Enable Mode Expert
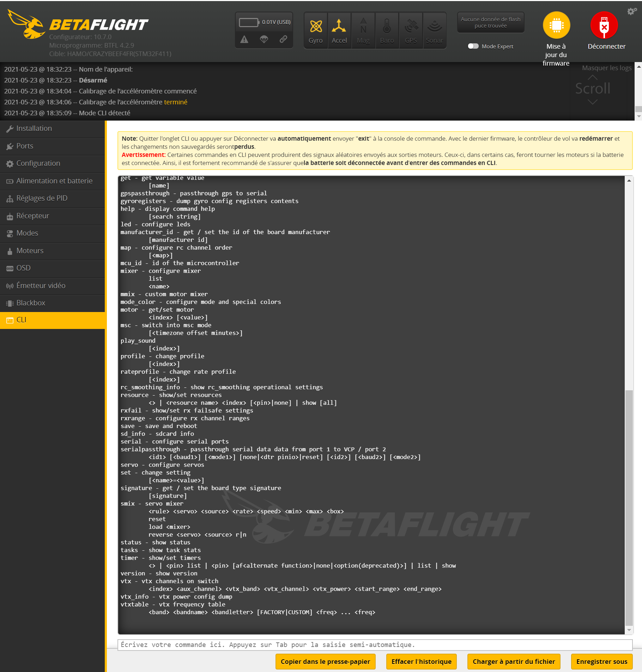The width and height of the screenshot is (642, 672). tap(474, 46)
